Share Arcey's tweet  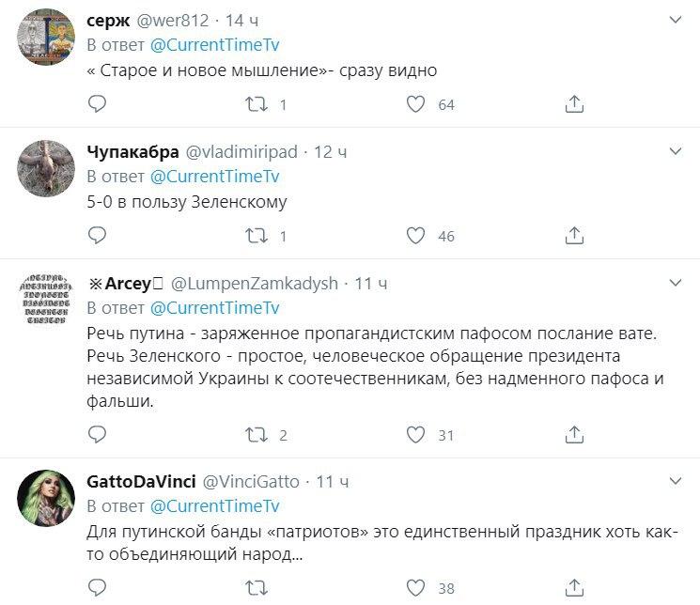575,434
